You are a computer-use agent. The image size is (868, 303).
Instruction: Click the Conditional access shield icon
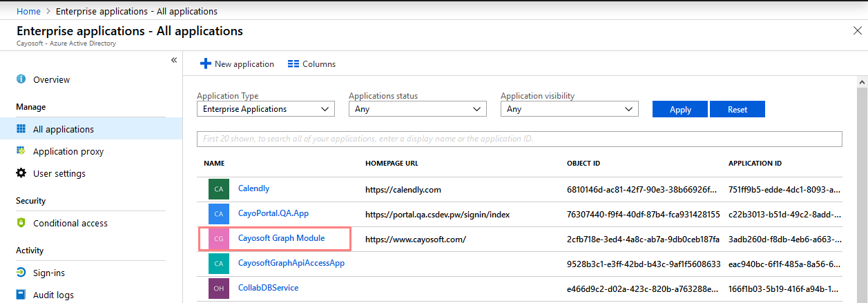tap(21, 223)
